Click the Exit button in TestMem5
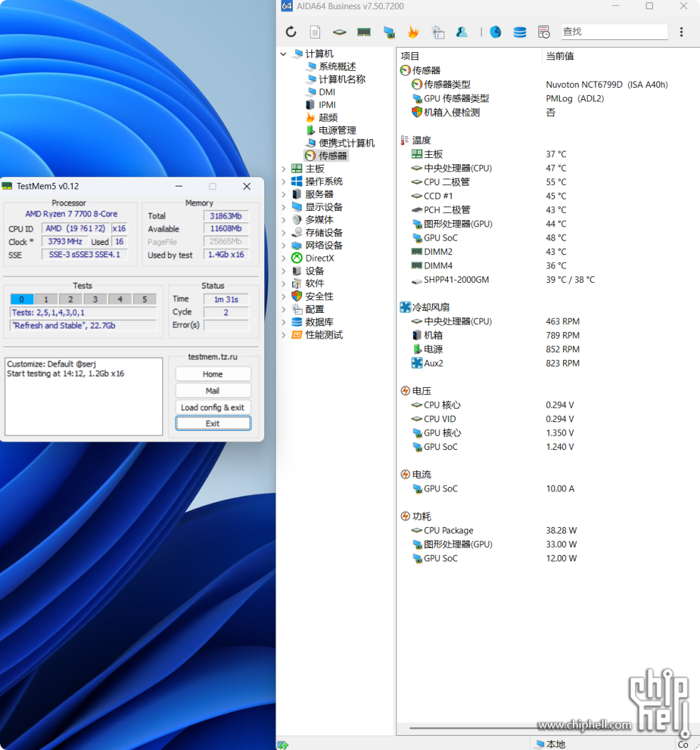Image resolution: width=700 pixels, height=750 pixels. (x=213, y=424)
